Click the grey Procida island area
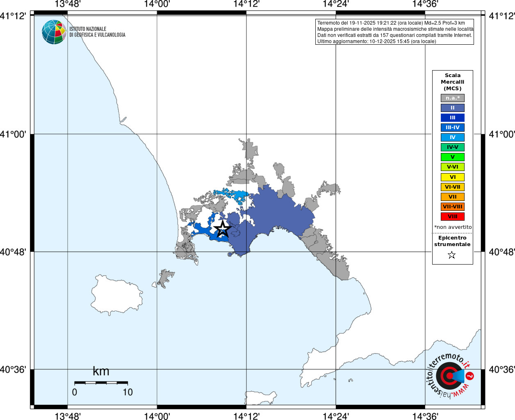515x420 pixels. click(x=165, y=278)
